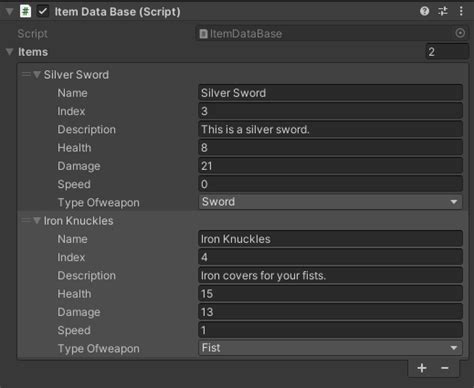Collapse the Item Data Base component foldout
Image resolution: width=474 pixels, height=388 pixels.
coord(9,12)
